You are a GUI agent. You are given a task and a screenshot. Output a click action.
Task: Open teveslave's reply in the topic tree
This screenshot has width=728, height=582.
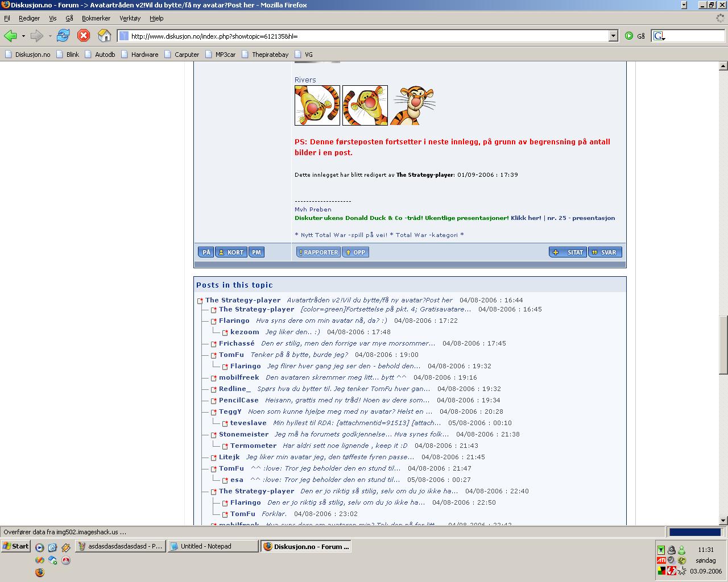[357, 423]
